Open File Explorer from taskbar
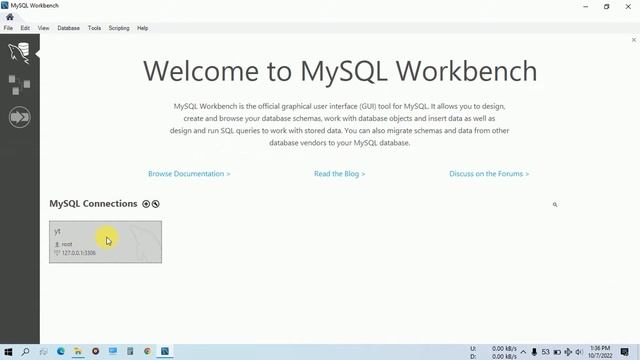 [x=78, y=351]
